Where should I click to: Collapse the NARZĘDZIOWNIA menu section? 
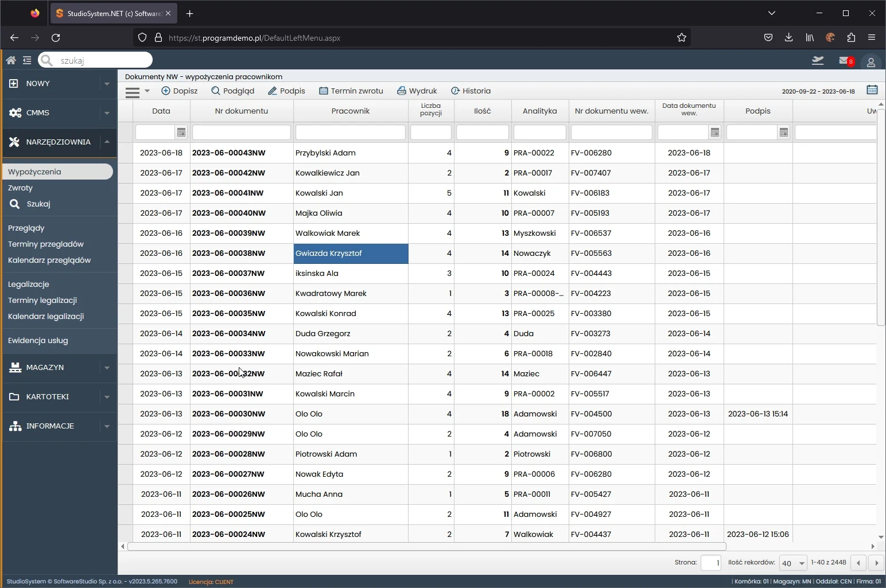pyautogui.click(x=59, y=142)
